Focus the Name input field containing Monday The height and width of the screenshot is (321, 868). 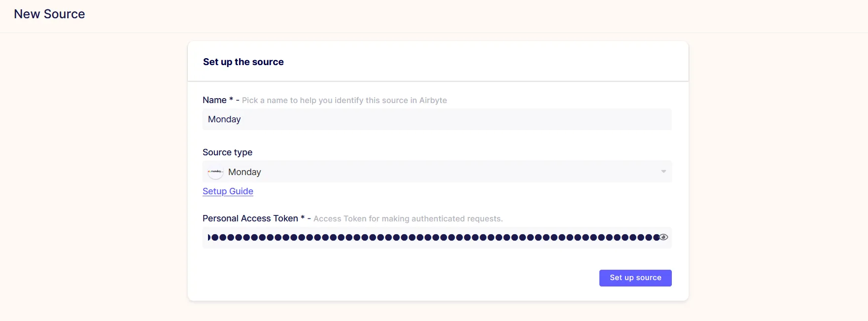(x=437, y=119)
